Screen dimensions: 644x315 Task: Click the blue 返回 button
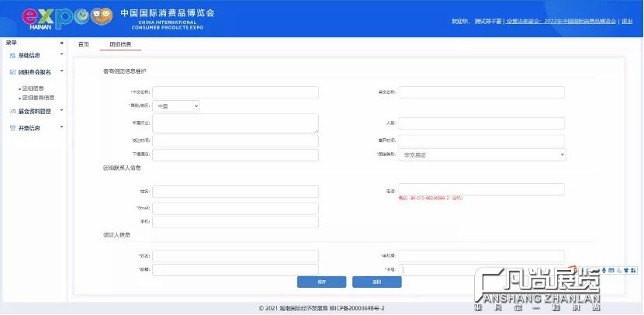click(376, 282)
